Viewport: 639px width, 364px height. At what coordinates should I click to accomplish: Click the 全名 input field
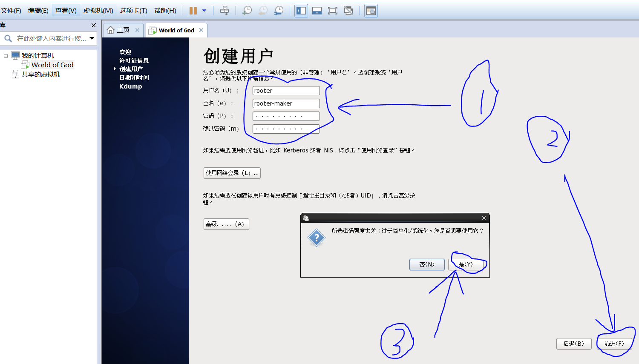(286, 103)
